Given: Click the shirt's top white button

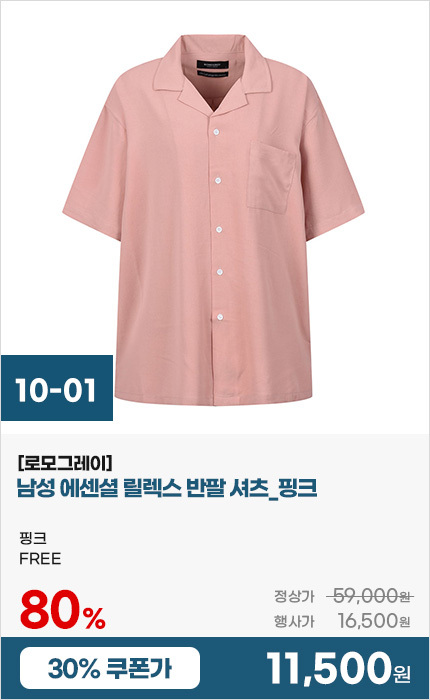Looking at the screenshot, I should point(217,132).
